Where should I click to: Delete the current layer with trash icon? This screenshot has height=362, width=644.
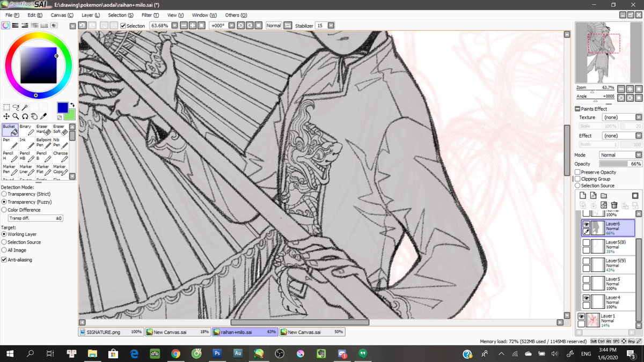[614, 205]
